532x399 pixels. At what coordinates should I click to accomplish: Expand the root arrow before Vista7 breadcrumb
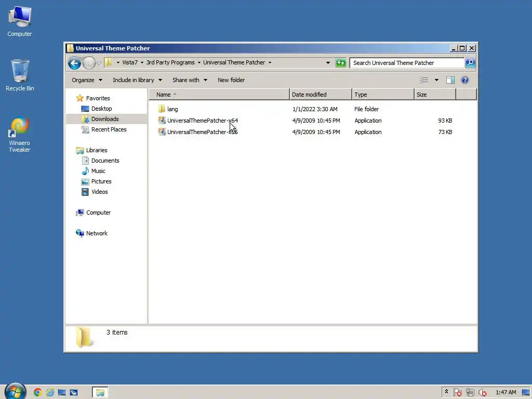(118, 63)
